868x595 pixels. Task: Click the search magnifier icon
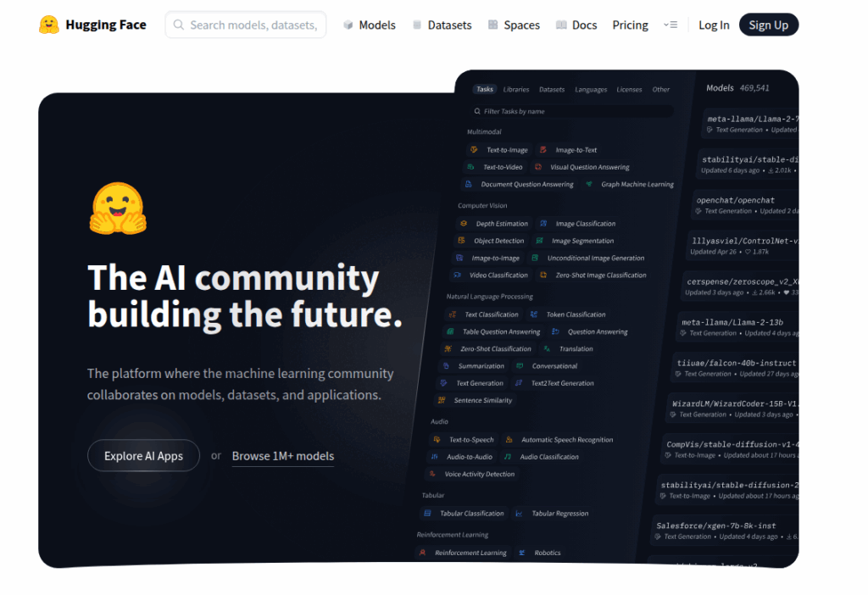coord(179,25)
